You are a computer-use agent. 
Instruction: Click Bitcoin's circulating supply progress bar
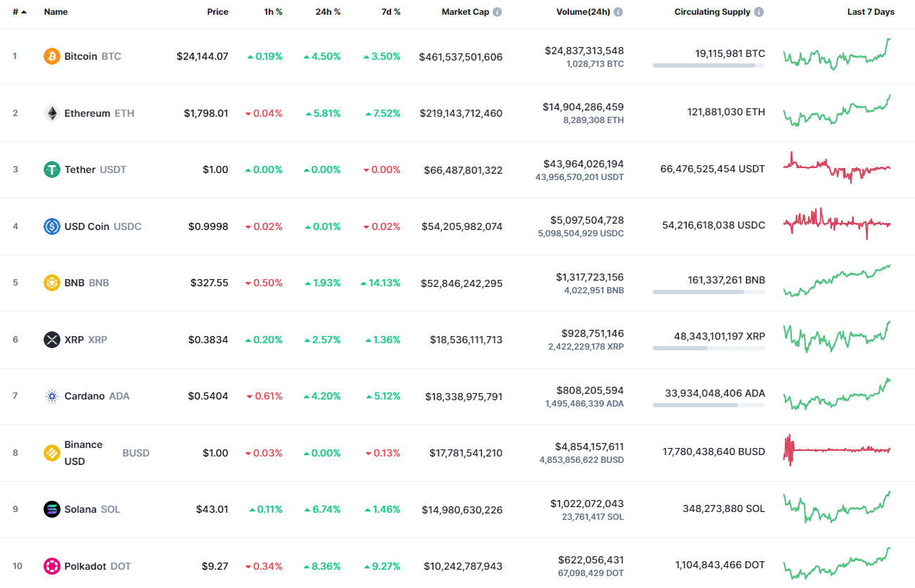(708, 65)
